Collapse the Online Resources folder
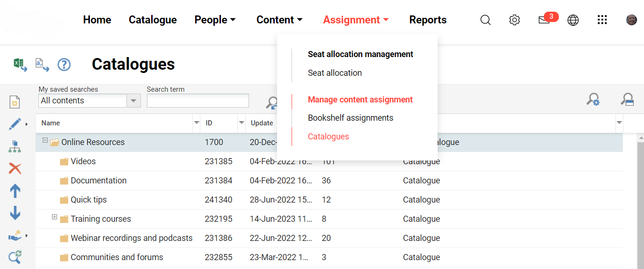The width and height of the screenshot is (644, 269). pyautogui.click(x=45, y=140)
